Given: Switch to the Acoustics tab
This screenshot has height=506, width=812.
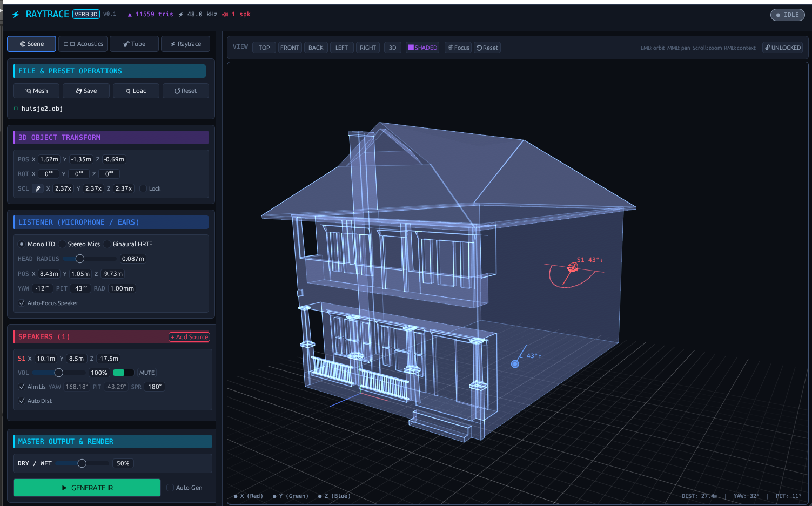Looking at the screenshot, I should click(x=83, y=44).
